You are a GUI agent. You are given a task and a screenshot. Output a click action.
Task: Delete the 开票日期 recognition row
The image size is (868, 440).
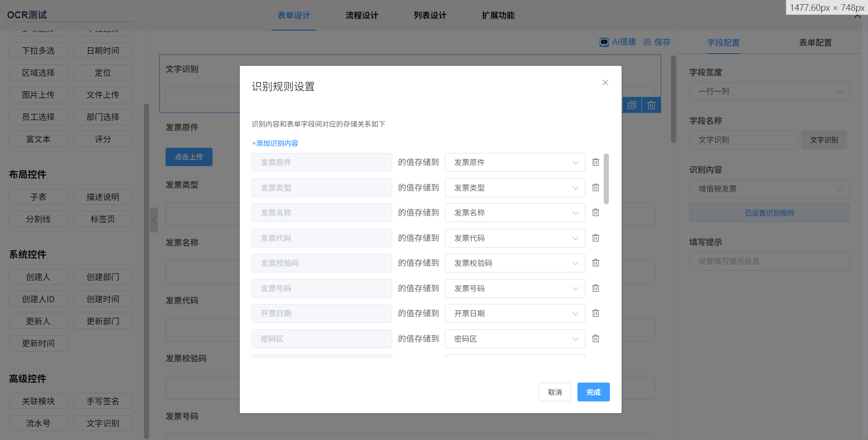coord(595,313)
